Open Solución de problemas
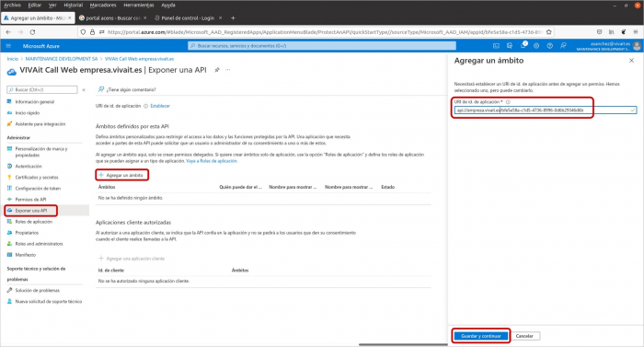The height and width of the screenshot is (347, 644). (38, 291)
